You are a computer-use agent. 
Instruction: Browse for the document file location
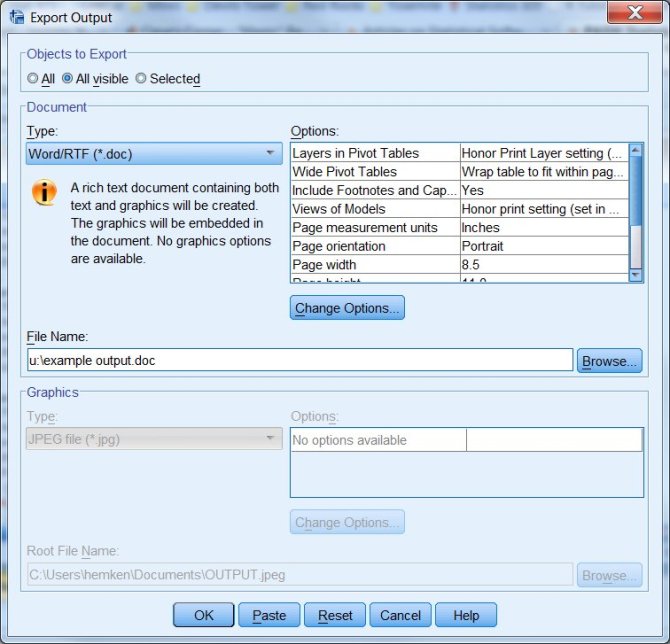[609, 361]
